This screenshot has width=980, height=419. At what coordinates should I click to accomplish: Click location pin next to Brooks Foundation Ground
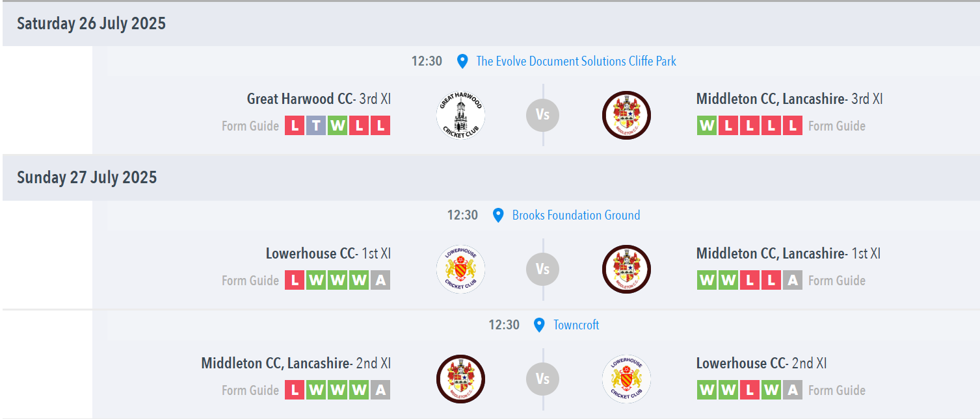coord(498,216)
